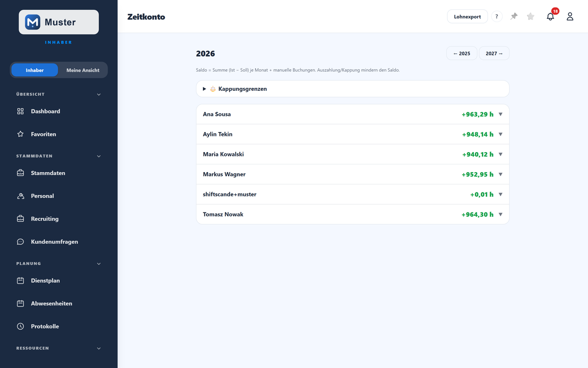Open Dienstplan menu item
Viewport: 588px width, 368px height.
tap(59, 281)
